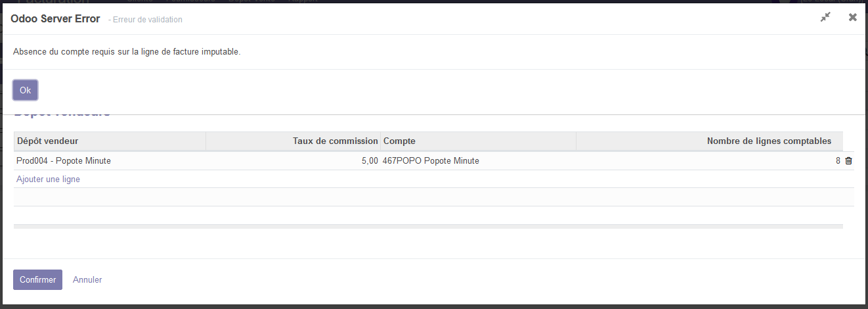Image resolution: width=868 pixels, height=309 pixels.
Task: Click the accounting lines count 8
Action: coord(838,161)
